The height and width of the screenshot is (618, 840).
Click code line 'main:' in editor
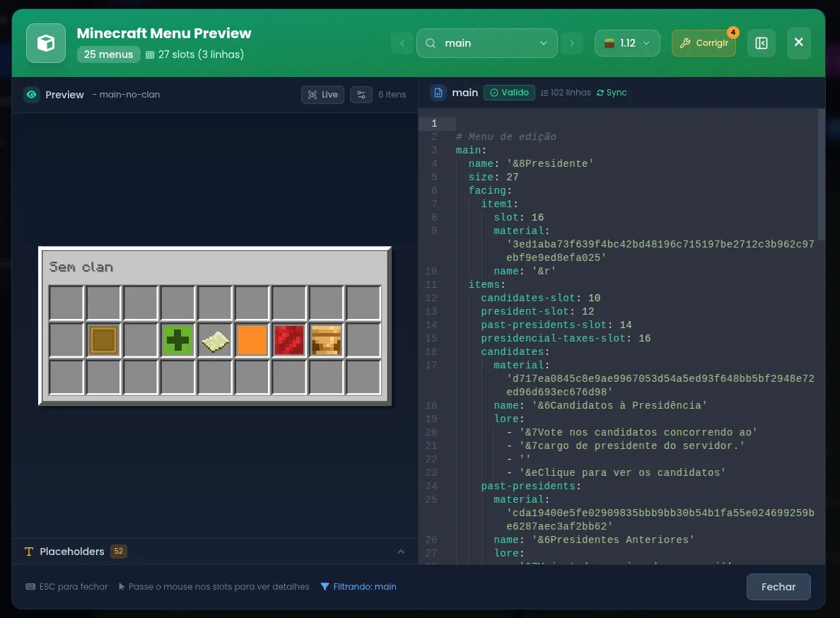tap(471, 151)
